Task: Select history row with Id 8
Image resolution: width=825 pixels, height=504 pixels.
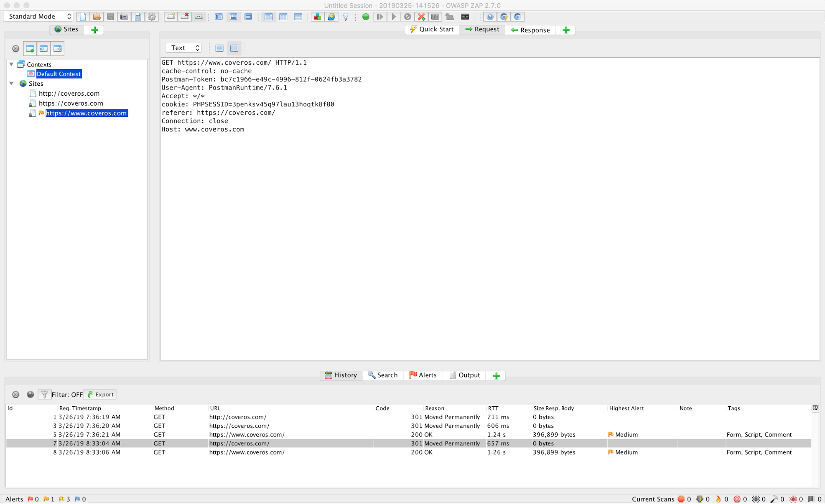Action: click(409, 452)
